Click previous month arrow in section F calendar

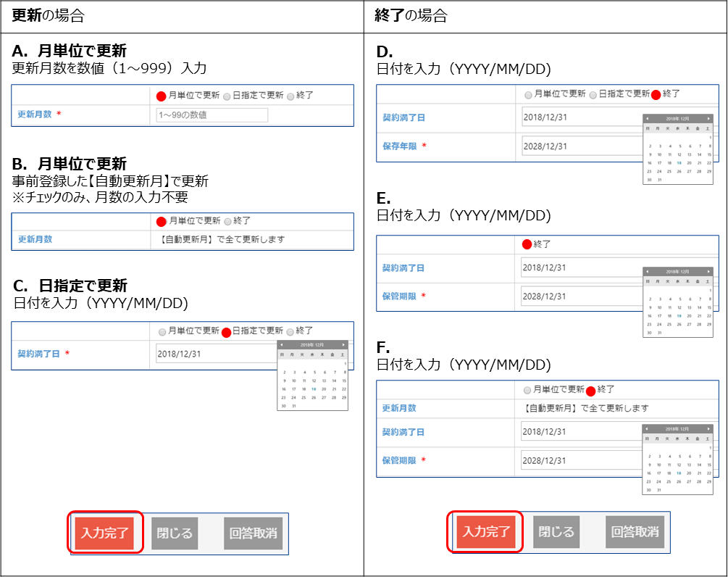pos(647,429)
